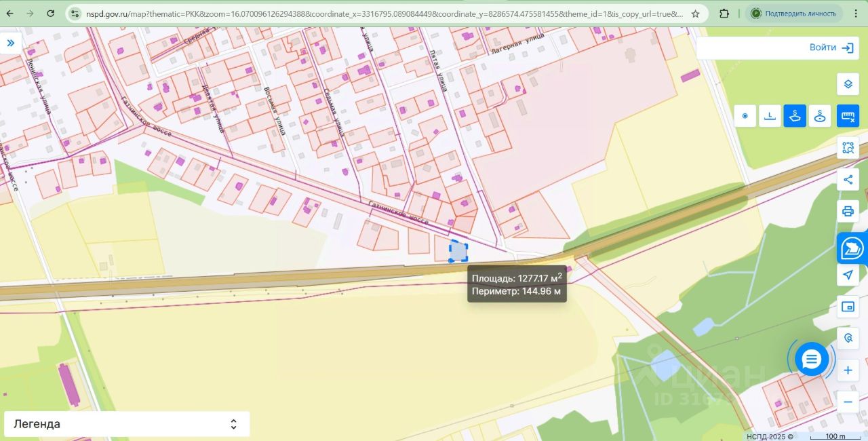
Task: Close the ruler measurement tools
Action: click(x=848, y=116)
